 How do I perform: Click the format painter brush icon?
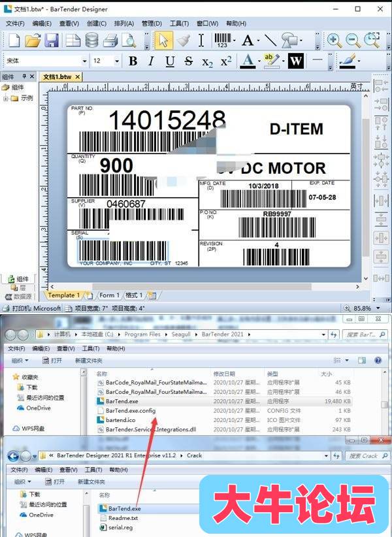184,41
